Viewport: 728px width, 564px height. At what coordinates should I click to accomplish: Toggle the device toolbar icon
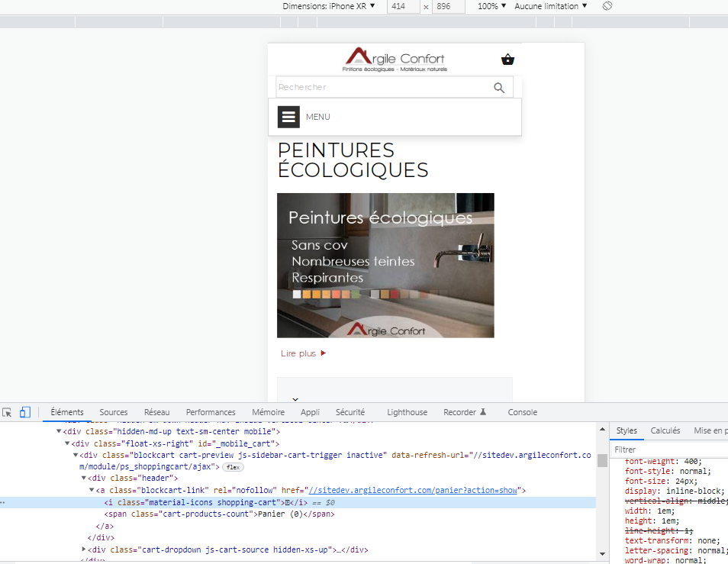coord(25,412)
